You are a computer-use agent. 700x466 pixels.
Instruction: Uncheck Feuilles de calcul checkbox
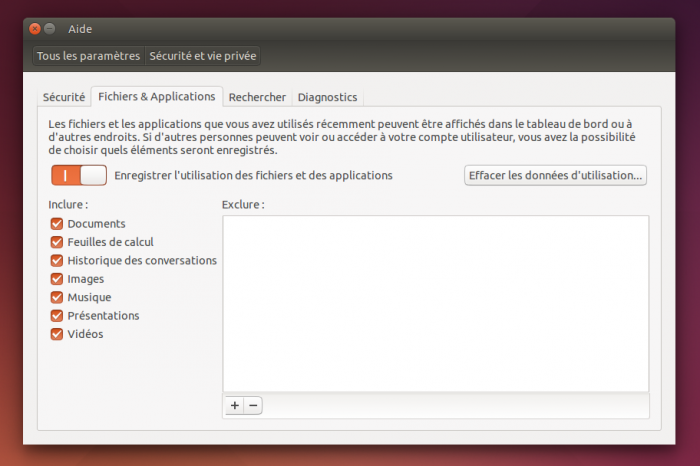57,242
